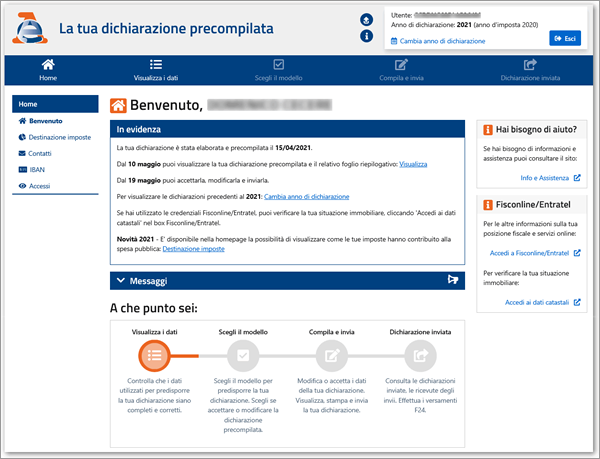
Task: Click the In evidenza panel header
Action: click(x=287, y=129)
